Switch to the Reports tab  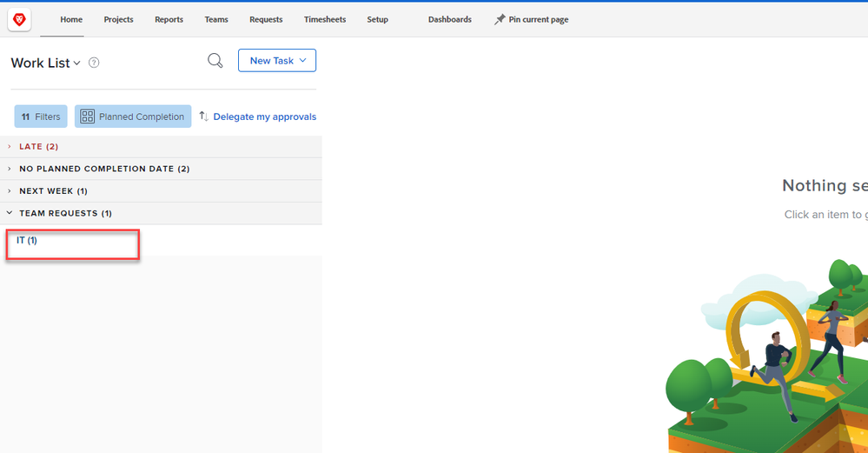169,19
